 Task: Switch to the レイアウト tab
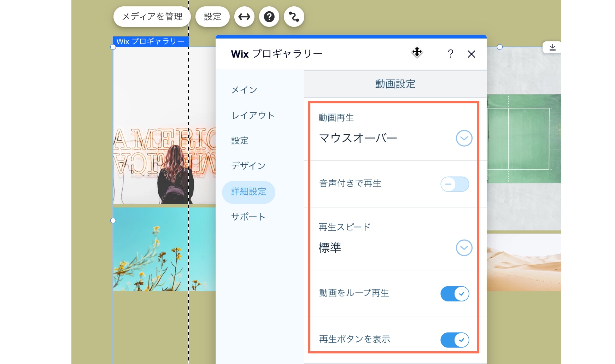click(252, 115)
